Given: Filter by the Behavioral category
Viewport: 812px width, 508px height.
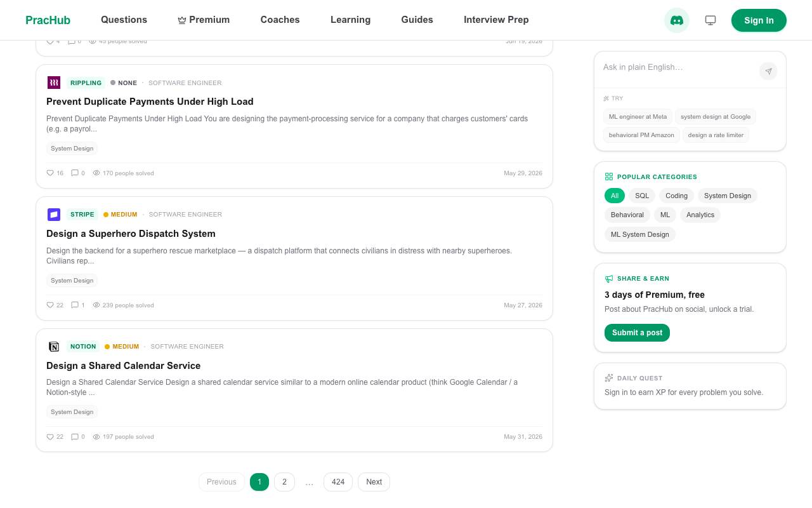Looking at the screenshot, I should point(627,215).
